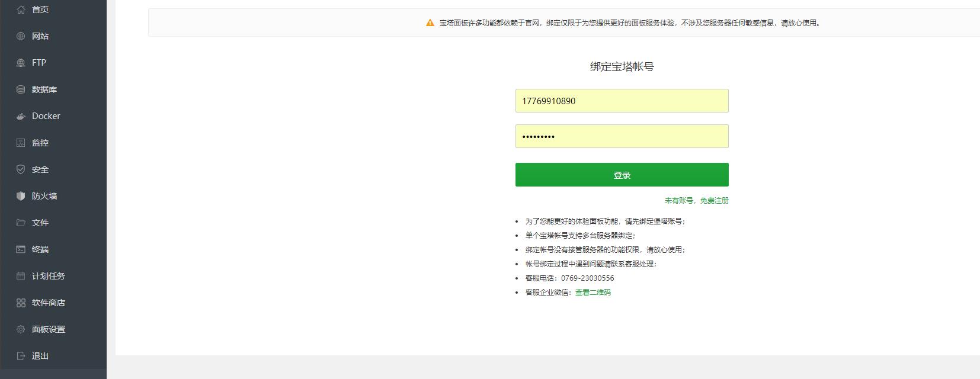Go to 防火墙 label in sidebar

44,196
